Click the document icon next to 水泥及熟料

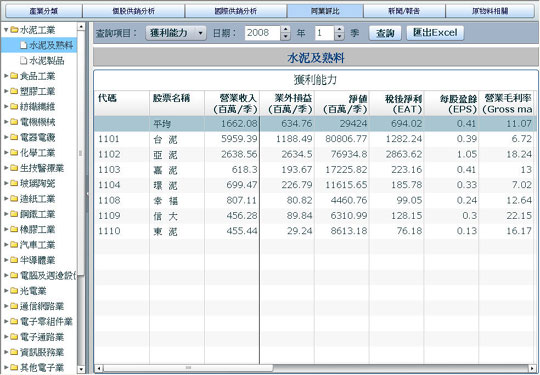click(x=23, y=45)
